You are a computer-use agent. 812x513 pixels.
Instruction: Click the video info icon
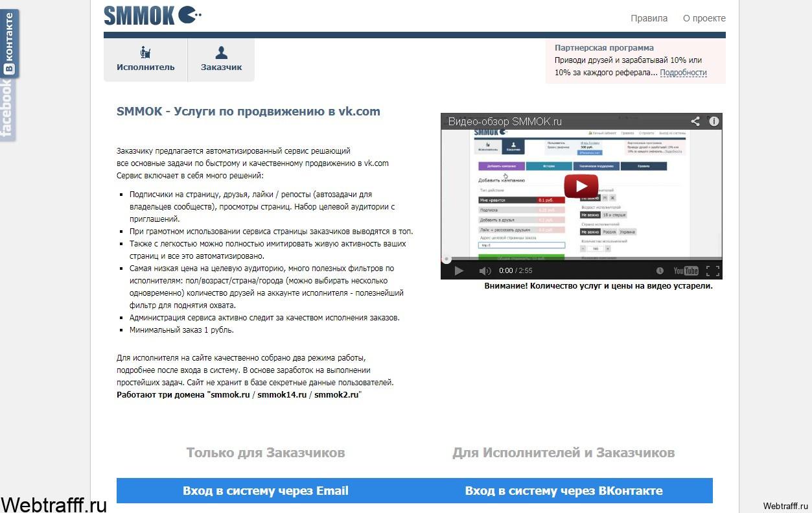(713, 121)
